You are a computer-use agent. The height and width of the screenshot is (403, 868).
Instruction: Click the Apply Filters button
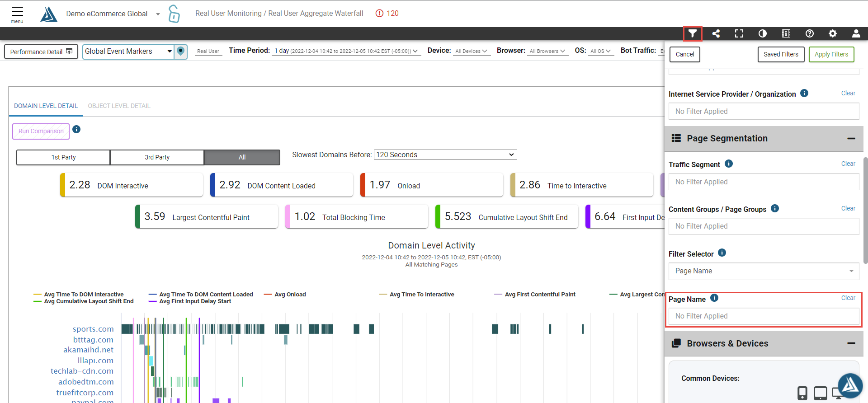point(831,54)
